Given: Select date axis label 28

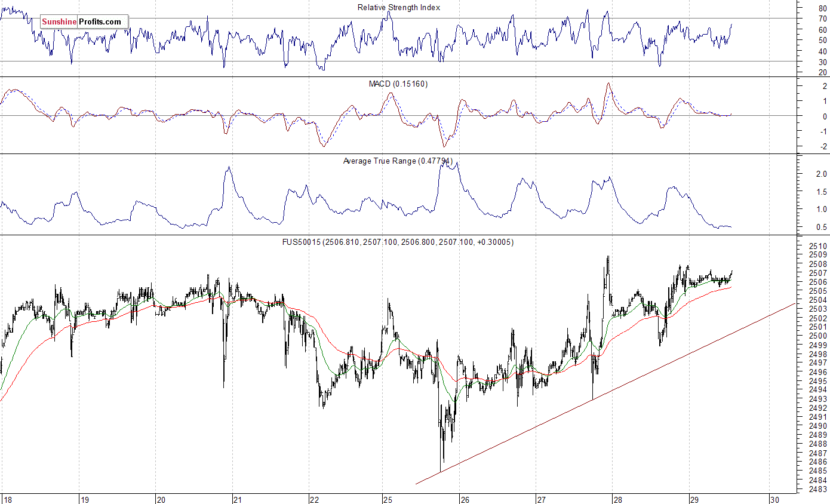Looking at the screenshot, I should coord(618,499).
